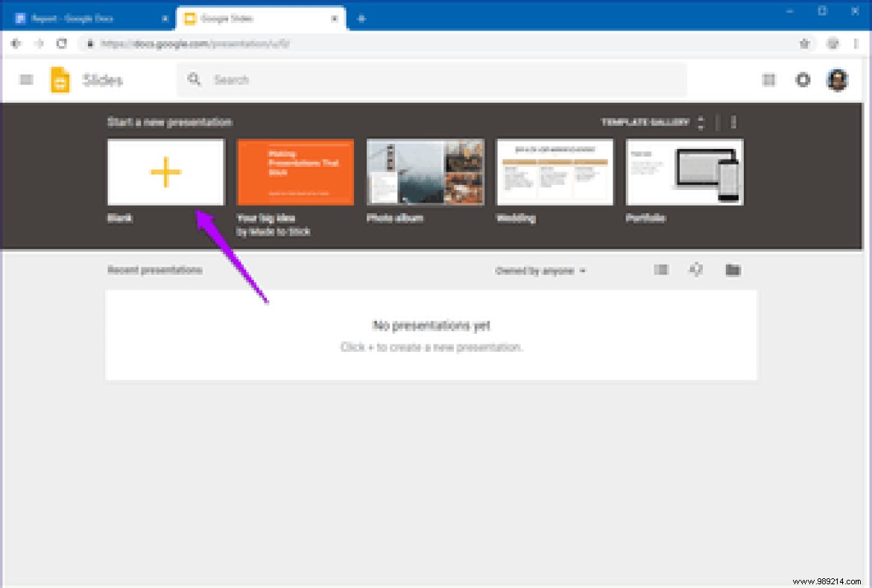Click the sort order A-Z icon
This screenshot has height=588, width=872.
(696, 270)
